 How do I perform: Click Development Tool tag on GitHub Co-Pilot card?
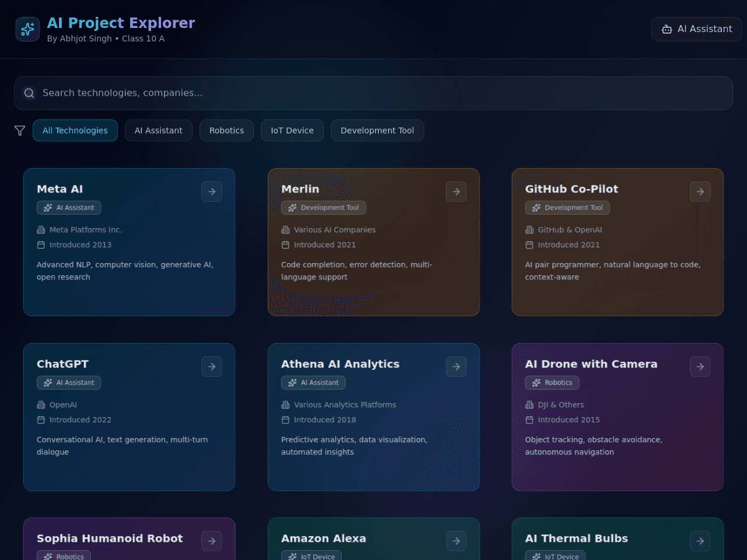(x=568, y=208)
